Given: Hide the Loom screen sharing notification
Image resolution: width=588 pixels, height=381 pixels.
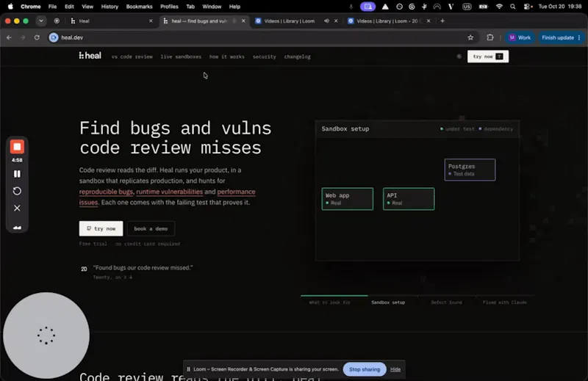Looking at the screenshot, I should [395, 369].
